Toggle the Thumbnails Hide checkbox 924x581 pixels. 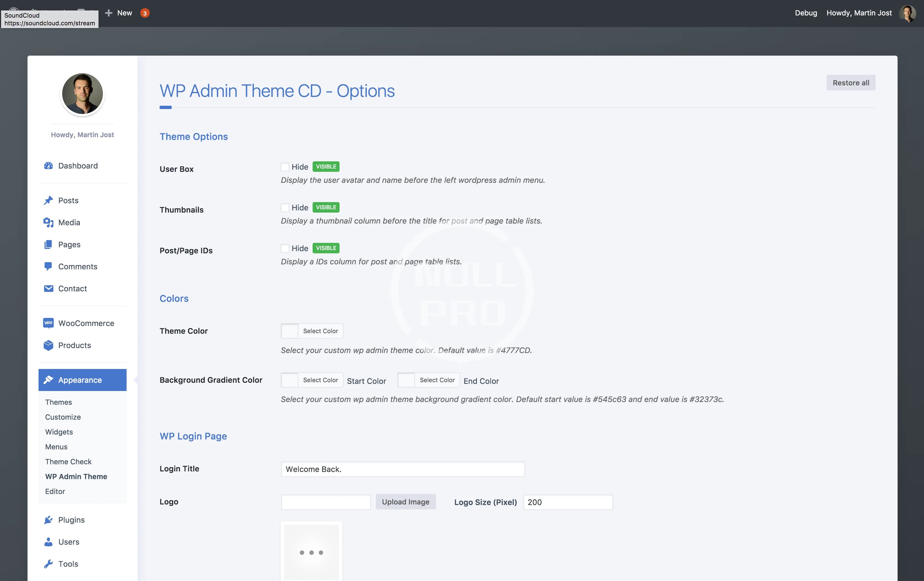[x=285, y=207]
